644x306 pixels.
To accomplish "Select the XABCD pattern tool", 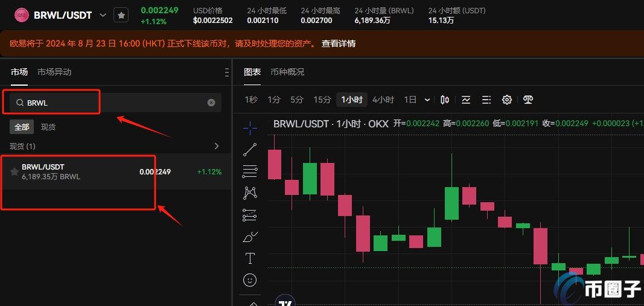I will [x=250, y=193].
